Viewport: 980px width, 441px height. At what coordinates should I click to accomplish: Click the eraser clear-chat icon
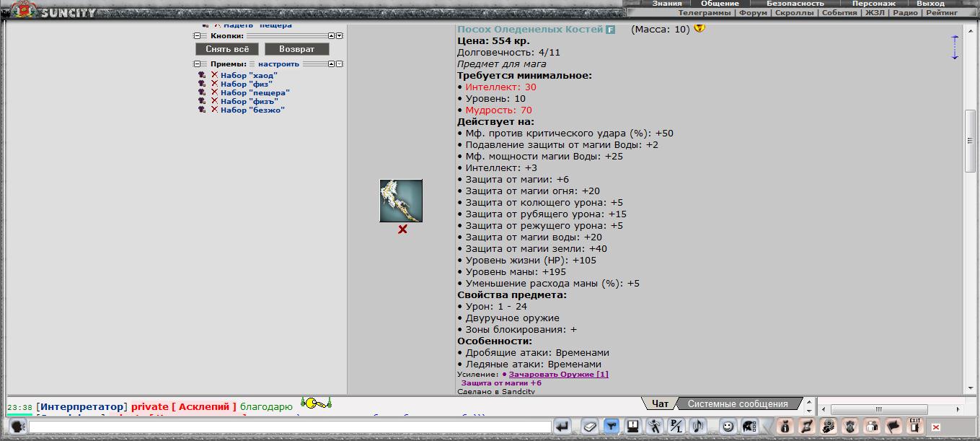pyautogui.click(x=589, y=427)
